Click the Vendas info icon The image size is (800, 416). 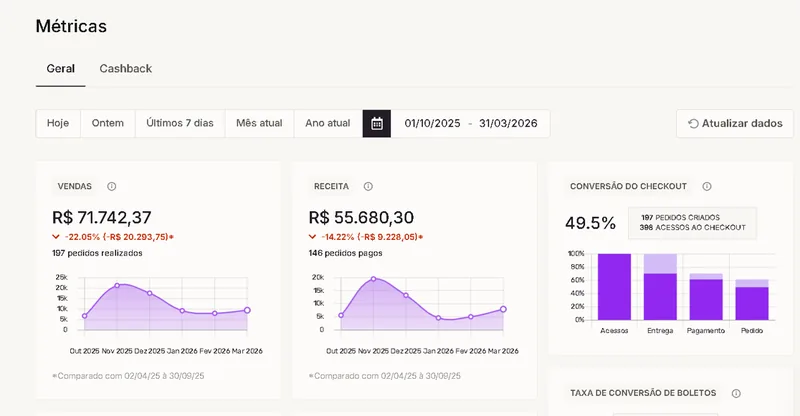click(112, 186)
